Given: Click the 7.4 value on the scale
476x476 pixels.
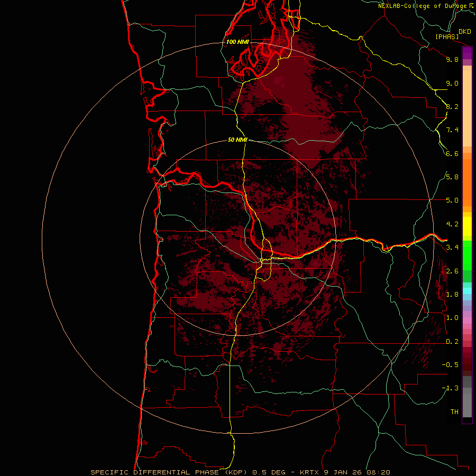Looking at the screenshot, I should click(452, 130).
